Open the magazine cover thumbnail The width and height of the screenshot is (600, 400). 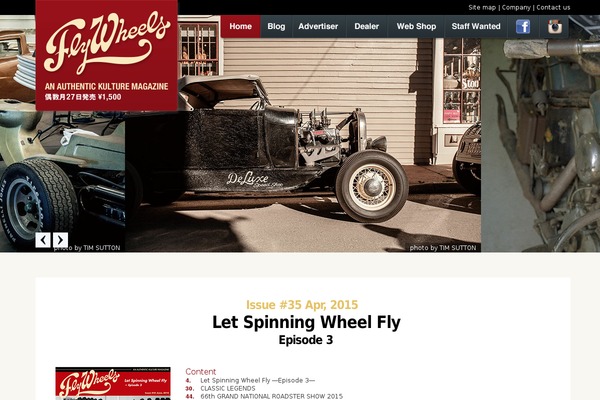(113, 384)
